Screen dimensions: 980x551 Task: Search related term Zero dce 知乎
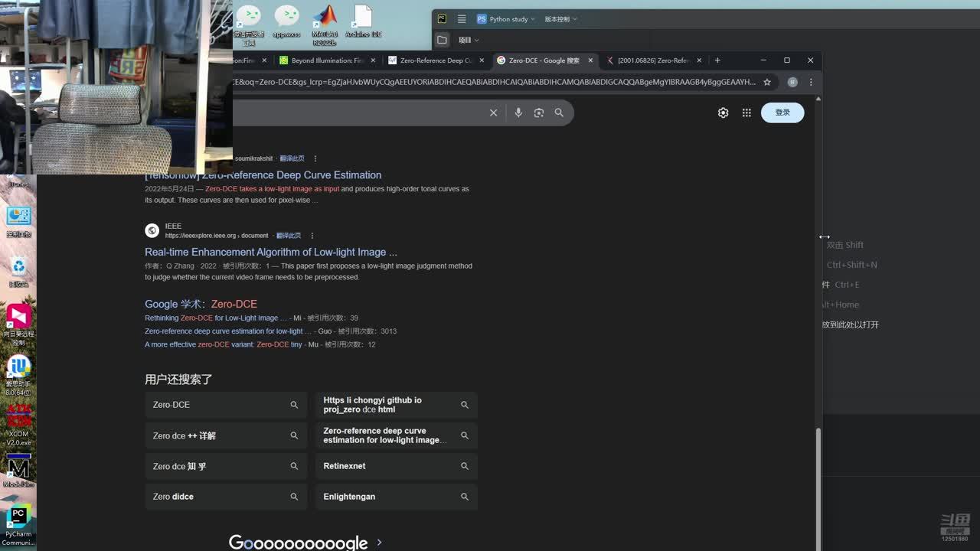(x=226, y=466)
